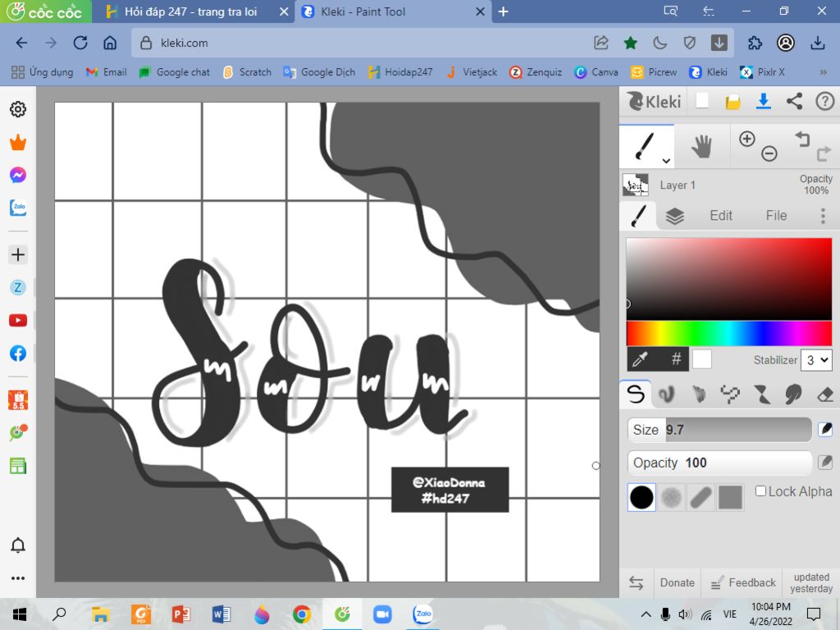Viewport: 840px width, 630px height.
Task: Download the drawing with blue arrow
Action: point(764,101)
